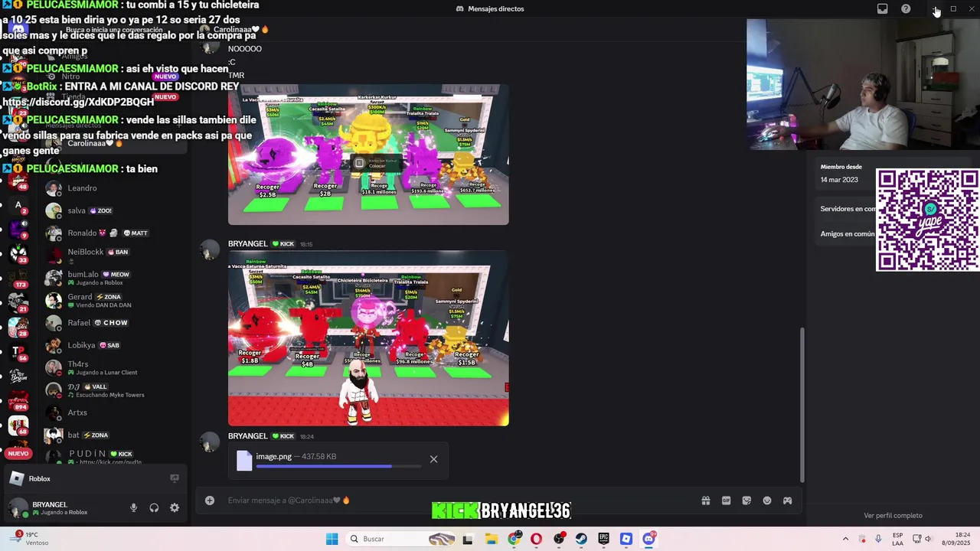Click BRYANGEL username on the 18:15 message
This screenshot has width=980, height=551.
pyautogui.click(x=247, y=244)
